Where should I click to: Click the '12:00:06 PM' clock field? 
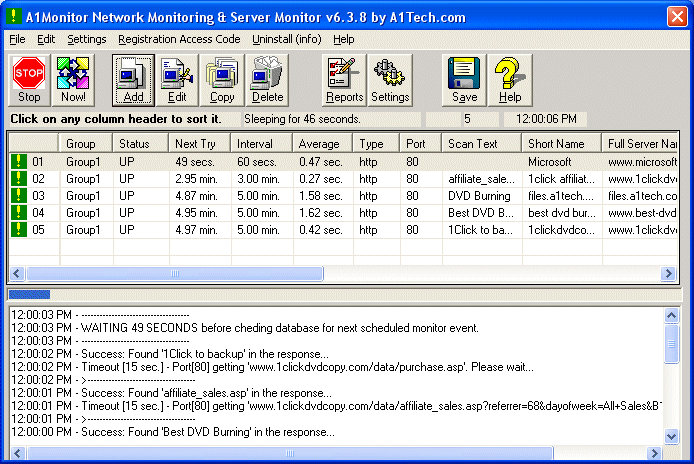coord(546,119)
